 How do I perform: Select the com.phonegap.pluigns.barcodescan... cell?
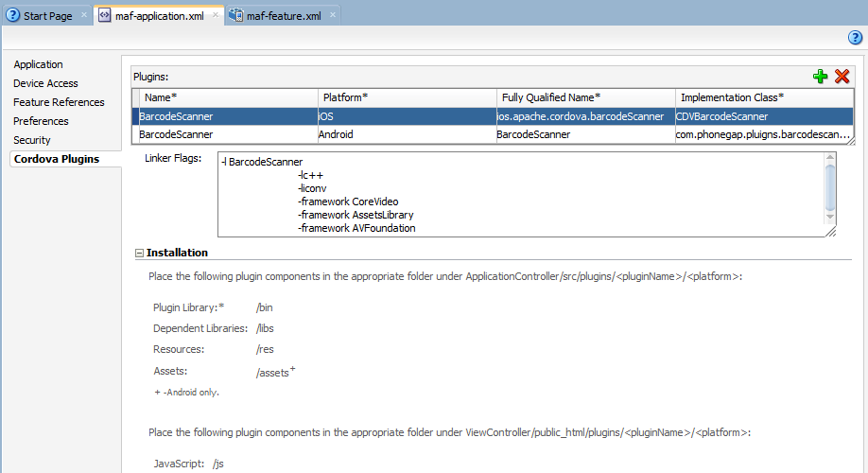tap(763, 134)
